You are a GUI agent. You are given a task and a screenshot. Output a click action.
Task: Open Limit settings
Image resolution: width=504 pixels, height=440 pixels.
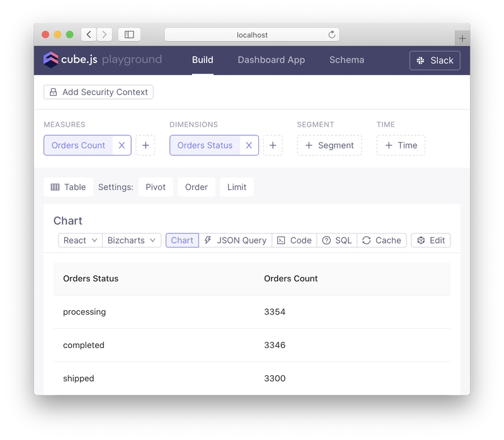point(237,187)
